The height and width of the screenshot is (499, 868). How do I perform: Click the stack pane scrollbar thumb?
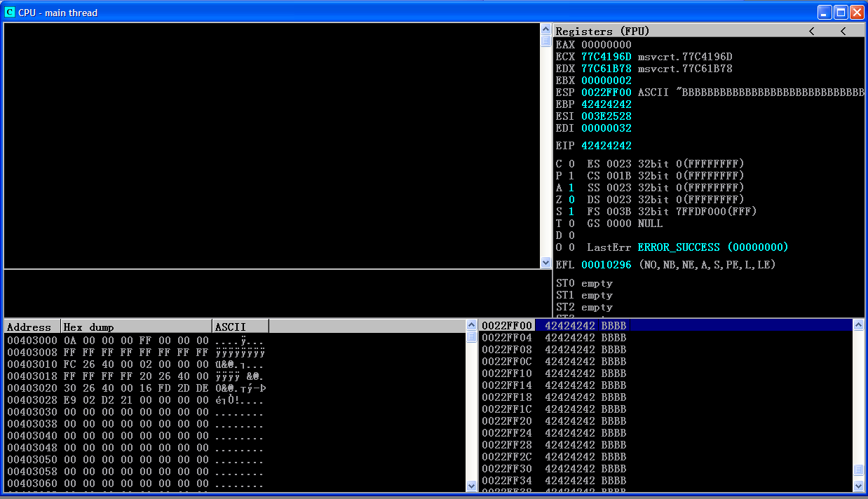pos(858,470)
